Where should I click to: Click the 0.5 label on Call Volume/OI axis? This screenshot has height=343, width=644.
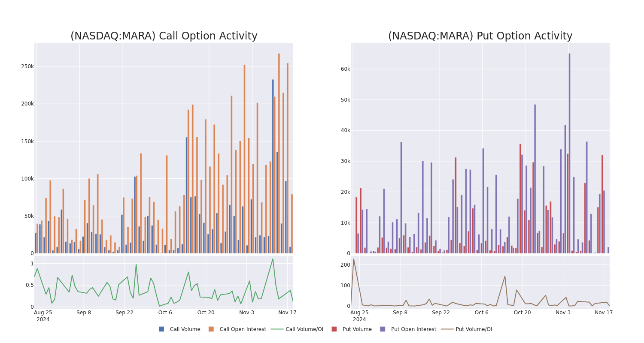tap(30, 285)
